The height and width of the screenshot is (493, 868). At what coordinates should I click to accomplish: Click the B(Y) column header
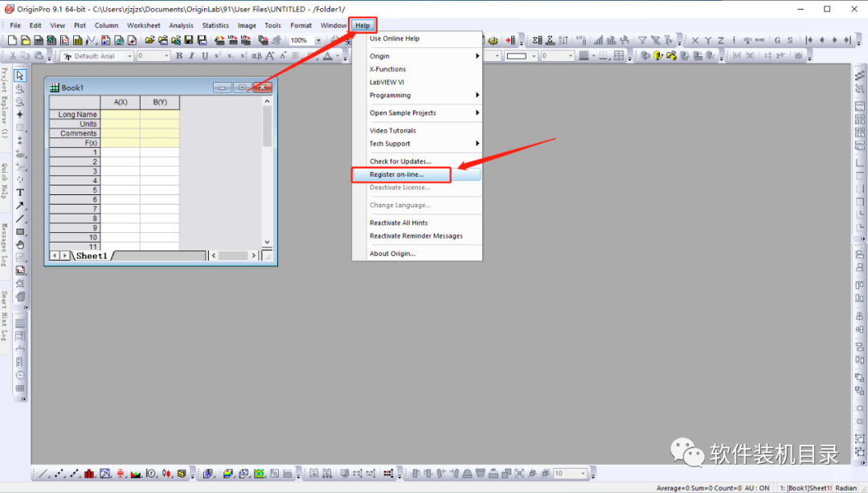pos(160,102)
